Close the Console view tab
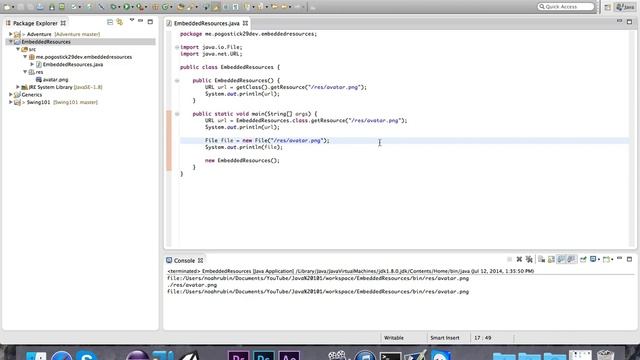Image resolution: width=640 pixels, height=360 pixels. click(x=200, y=260)
